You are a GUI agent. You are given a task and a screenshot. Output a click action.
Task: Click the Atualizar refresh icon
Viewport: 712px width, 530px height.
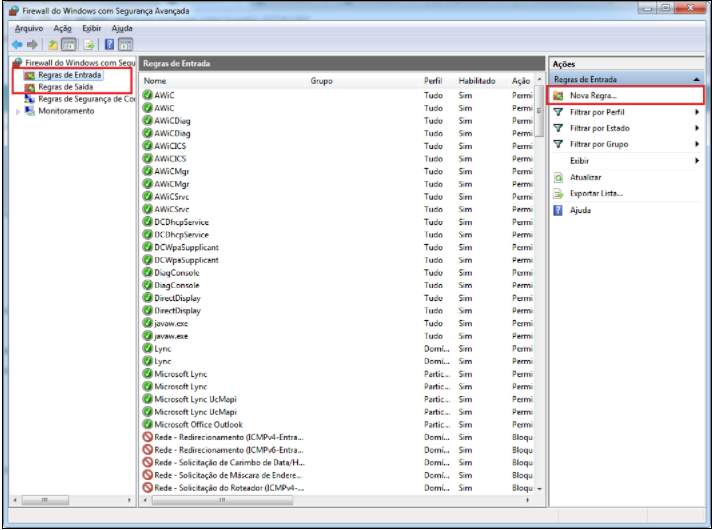point(558,178)
